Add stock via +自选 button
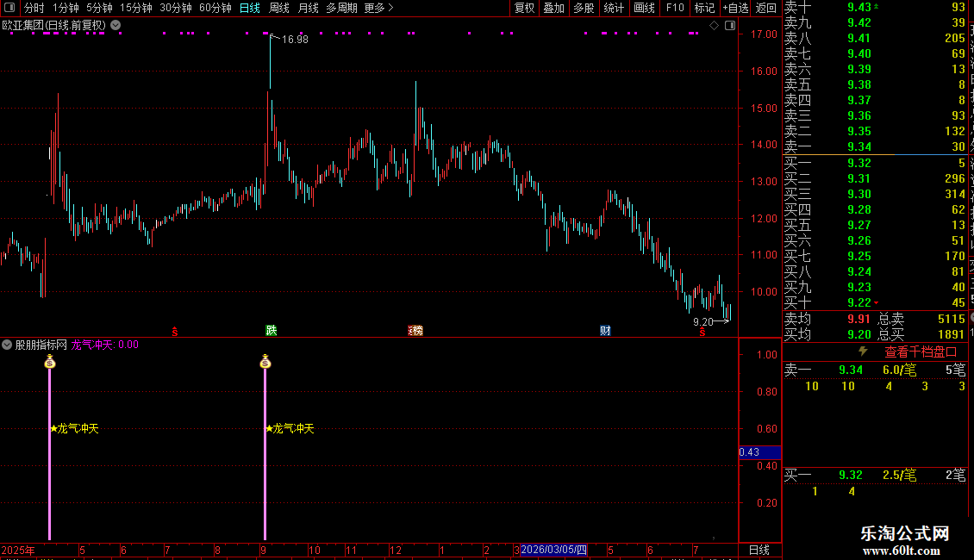 point(736,8)
